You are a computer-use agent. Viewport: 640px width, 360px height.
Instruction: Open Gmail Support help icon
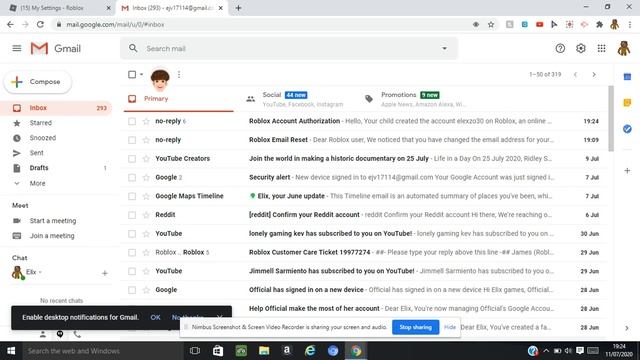click(560, 49)
